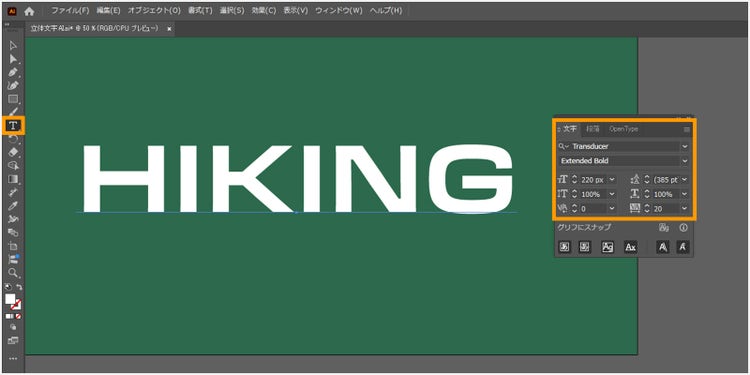Click glyph snap info icon

pyautogui.click(x=684, y=228)
